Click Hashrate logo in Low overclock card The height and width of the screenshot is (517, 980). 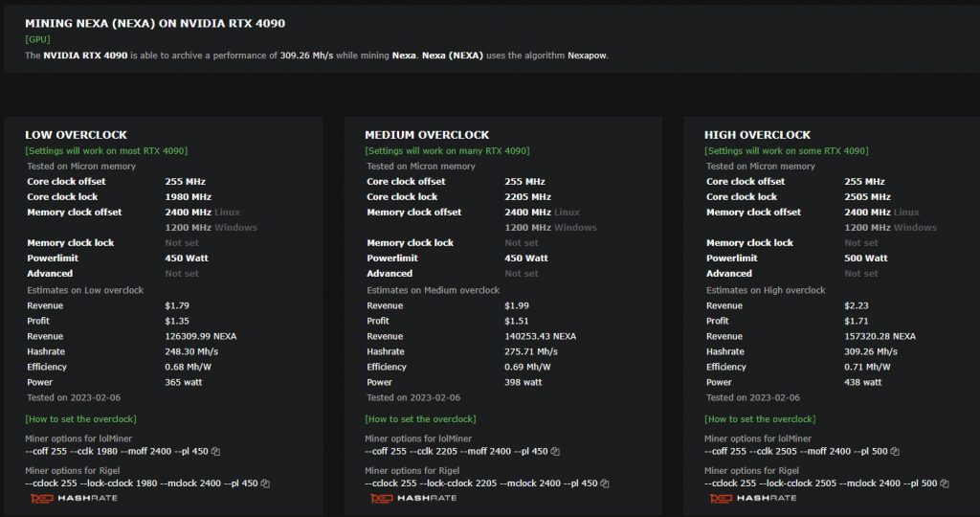pos(74,498)
